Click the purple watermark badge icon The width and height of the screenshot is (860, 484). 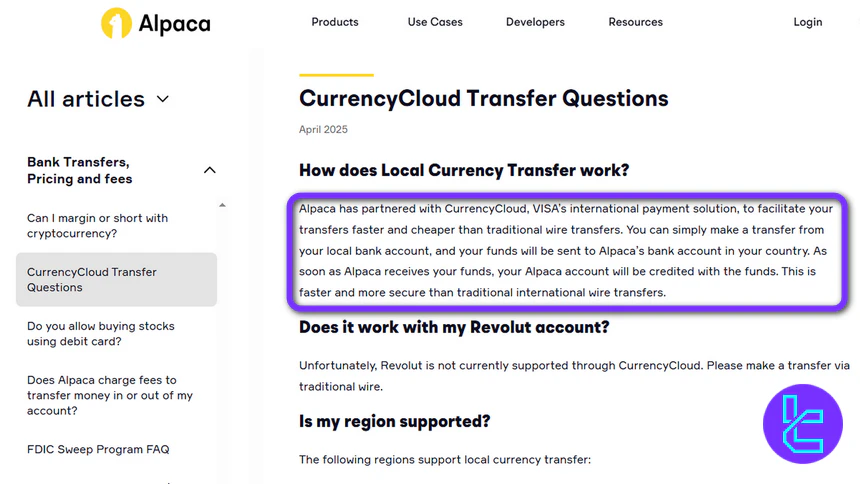[x=802, y=423]
